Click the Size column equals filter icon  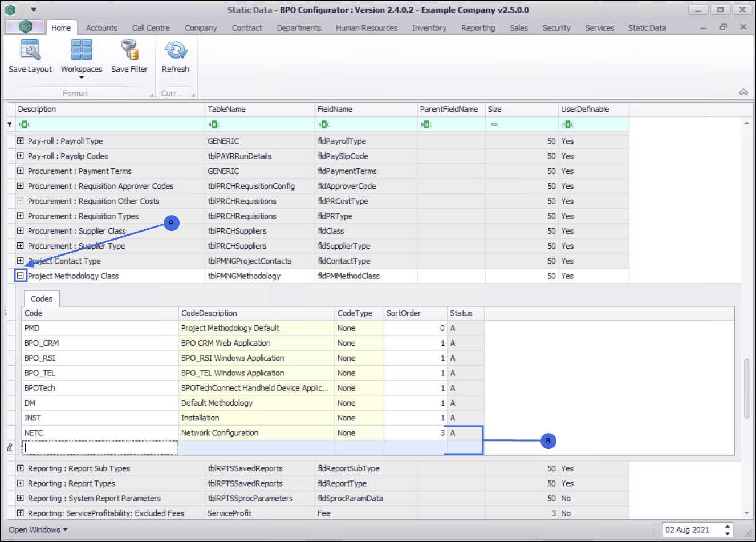pyautogui.click(x=494, y=124)
